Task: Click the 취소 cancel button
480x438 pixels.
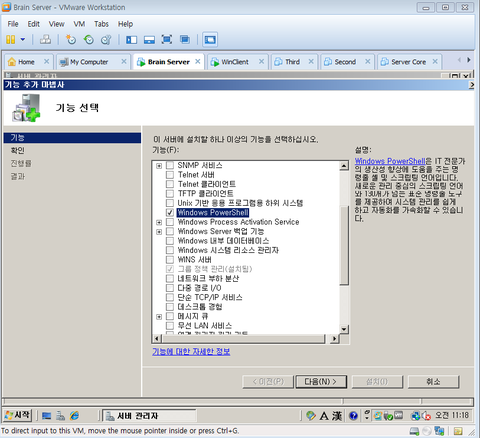Action: pyautogui.click(x=433, y=382)
